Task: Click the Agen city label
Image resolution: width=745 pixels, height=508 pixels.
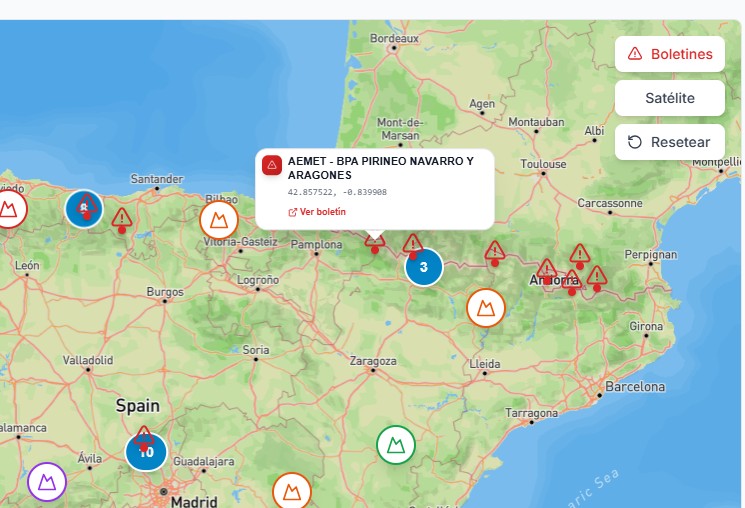Action: click(x=482, y=104)
